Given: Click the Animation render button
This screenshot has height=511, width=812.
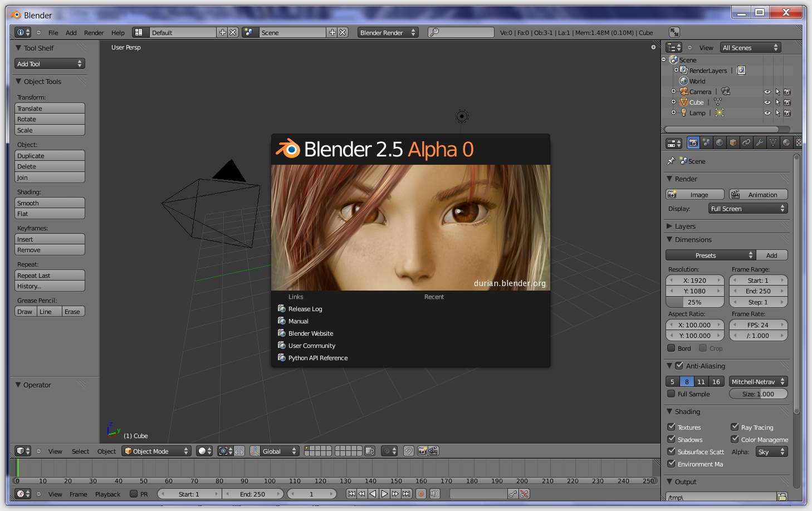Looking at the screenshot, I should [x=758, y=194].
